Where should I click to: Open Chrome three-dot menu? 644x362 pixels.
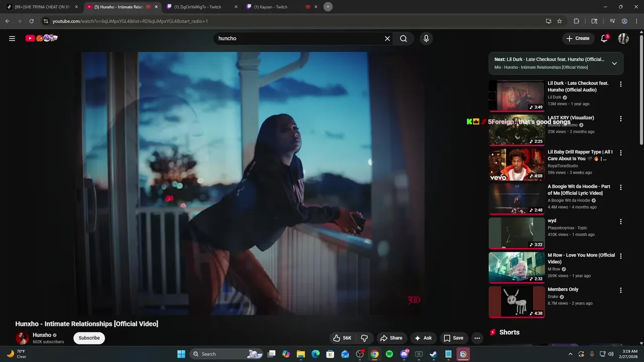pos(636,21)
